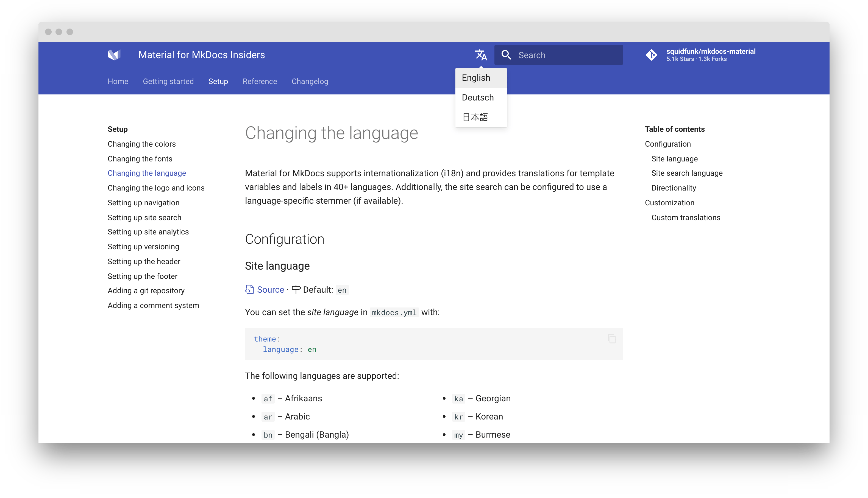Click the 'Changing the language' page heading
Viewport: 868px width, 498px height.
coord(332,133)
